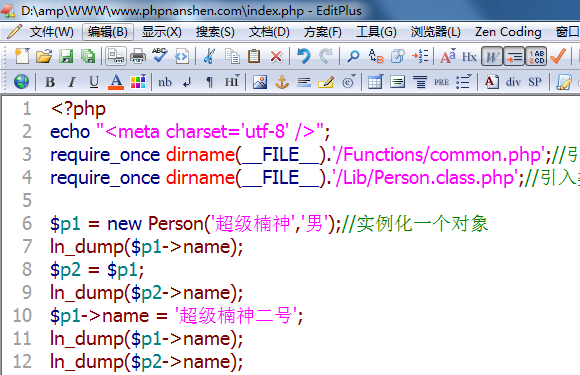The width and height of the screenshot is (580, 375).
Task: Create a new document with New icon
Action: (x=22, y=56)
